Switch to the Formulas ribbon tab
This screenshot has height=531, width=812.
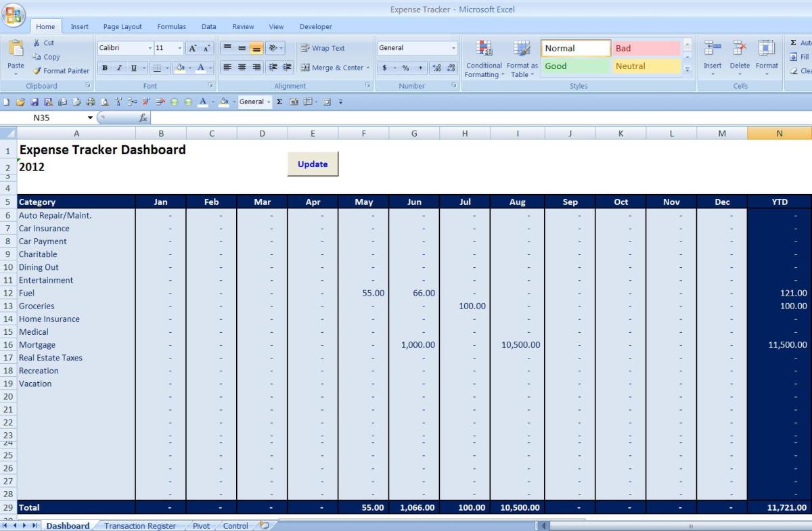[171, 26]
